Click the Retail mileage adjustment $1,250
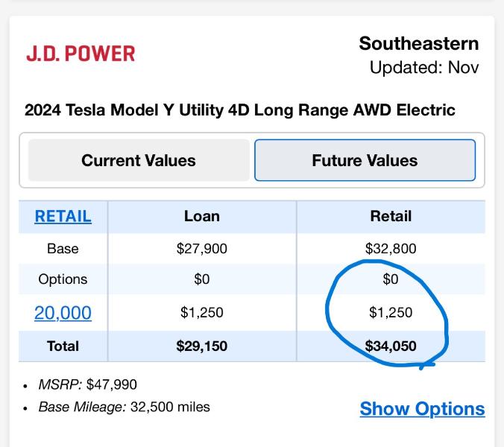 point(391,313)
